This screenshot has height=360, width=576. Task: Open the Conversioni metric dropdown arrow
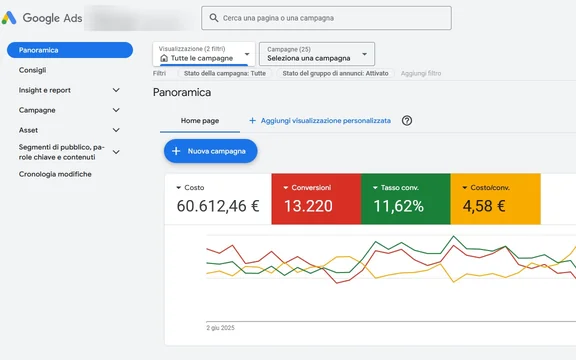286,188
